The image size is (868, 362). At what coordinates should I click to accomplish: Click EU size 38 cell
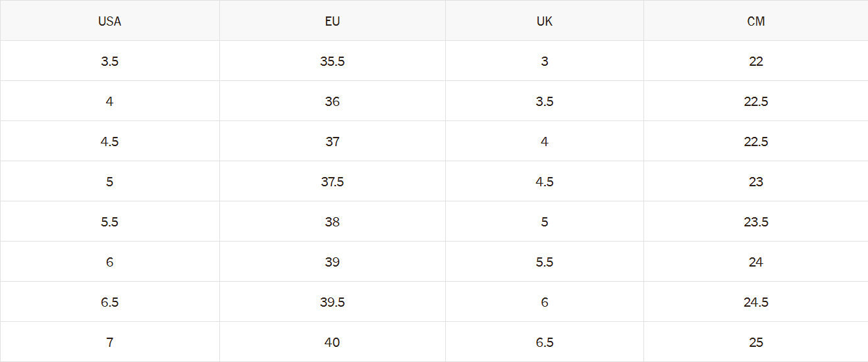tap(333, 222)
